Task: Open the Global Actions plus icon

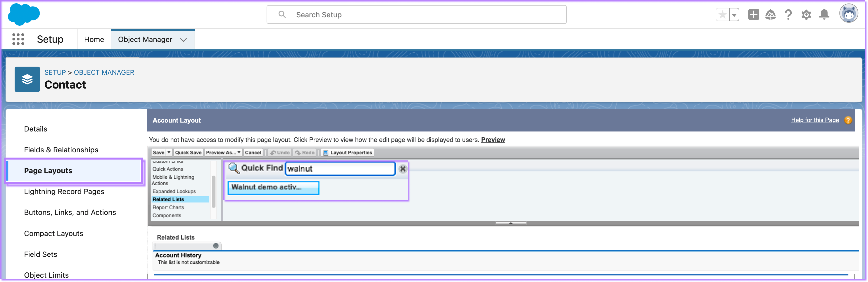Action: [x=753, y=15]
